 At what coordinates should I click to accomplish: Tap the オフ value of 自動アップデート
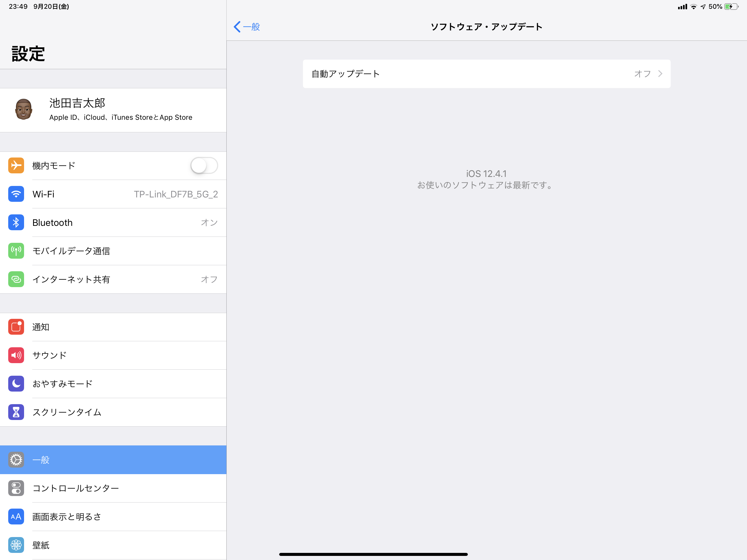click(642, 74)
